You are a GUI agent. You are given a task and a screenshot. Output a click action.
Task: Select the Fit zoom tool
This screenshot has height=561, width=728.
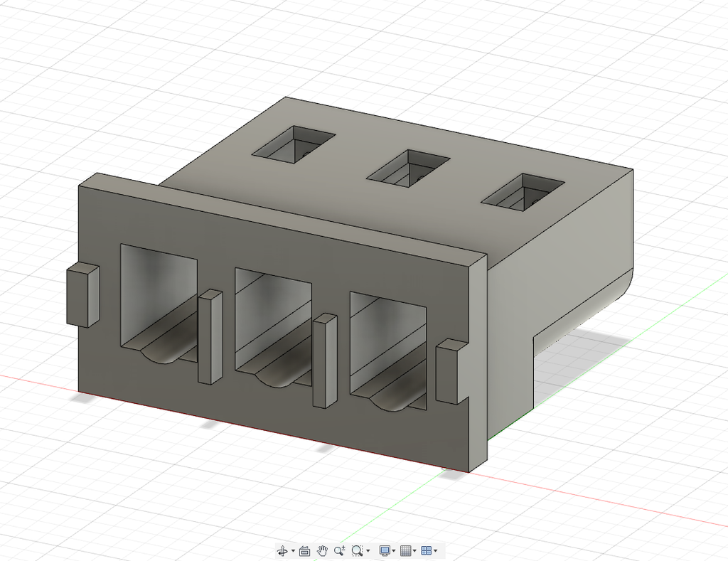pos(356,550)
